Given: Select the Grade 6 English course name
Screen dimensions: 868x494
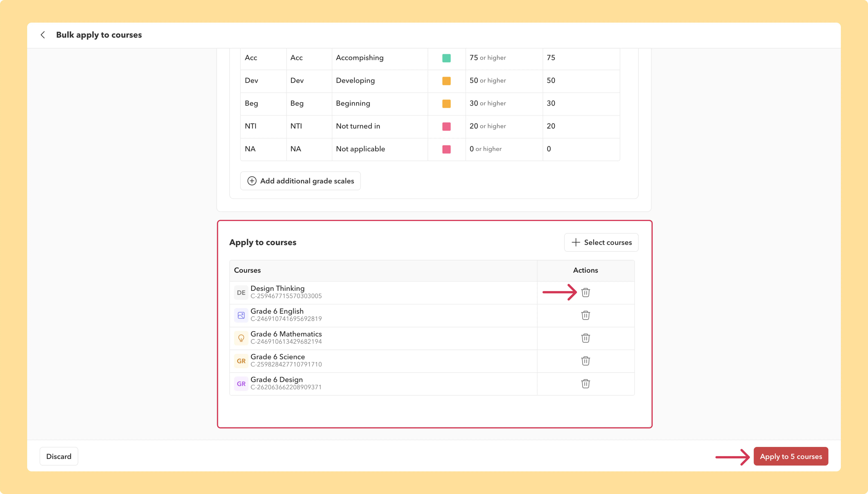Looking at the screenshot, I should 277,311.
